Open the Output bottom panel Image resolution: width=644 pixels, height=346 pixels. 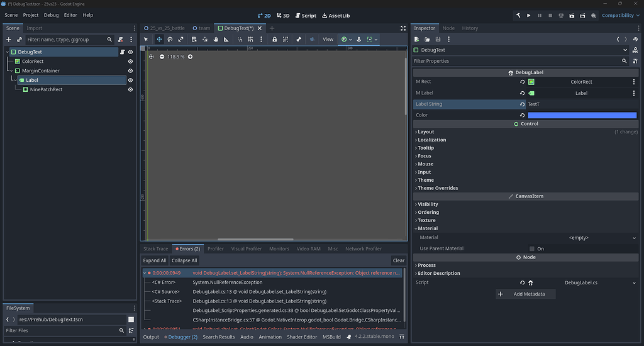[x=151, y=337]
